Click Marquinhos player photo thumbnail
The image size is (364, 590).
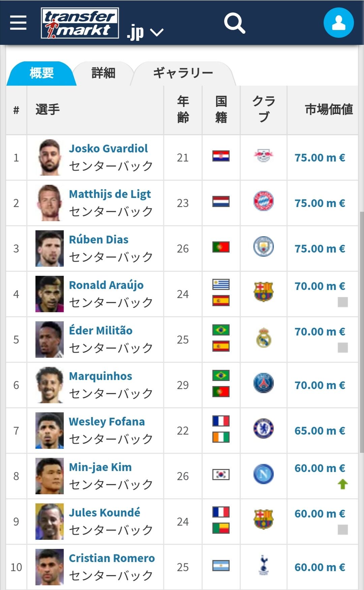tap(50, 385)
